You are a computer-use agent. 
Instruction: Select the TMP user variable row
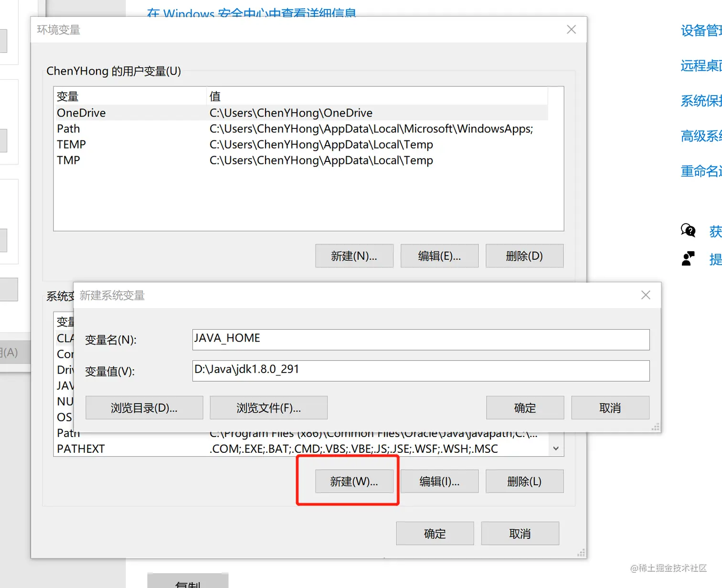302,160
